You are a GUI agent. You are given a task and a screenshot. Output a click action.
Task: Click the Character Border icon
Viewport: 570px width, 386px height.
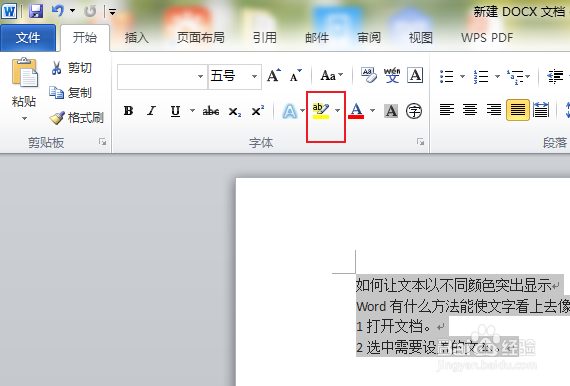click(415, 76)
